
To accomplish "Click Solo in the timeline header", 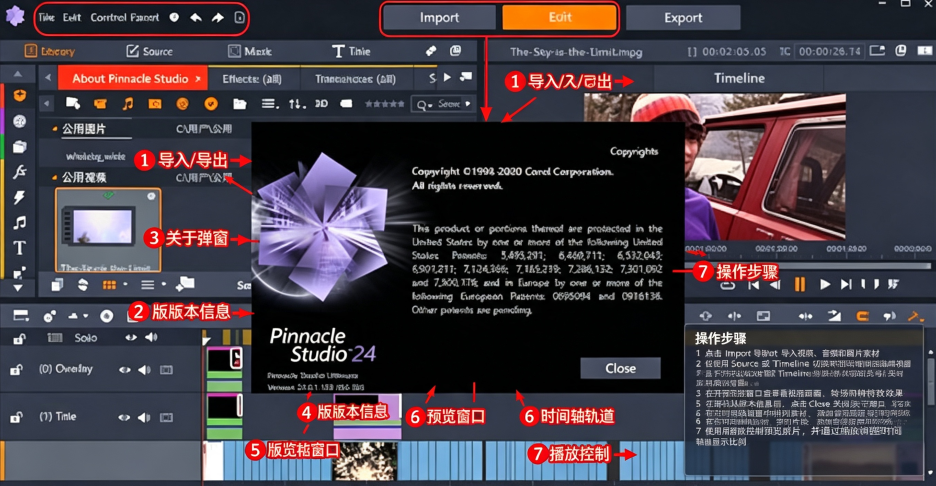I will click(85, 338).
